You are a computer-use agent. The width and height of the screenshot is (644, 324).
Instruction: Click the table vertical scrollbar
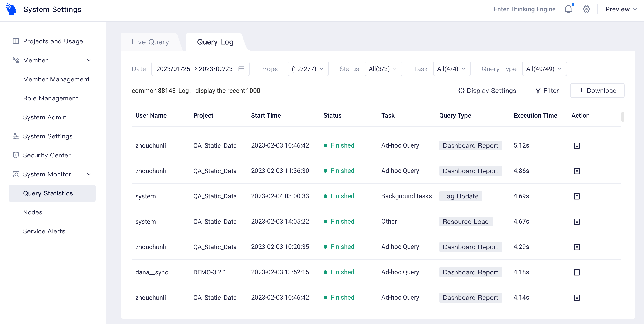[x=622, y=117]
